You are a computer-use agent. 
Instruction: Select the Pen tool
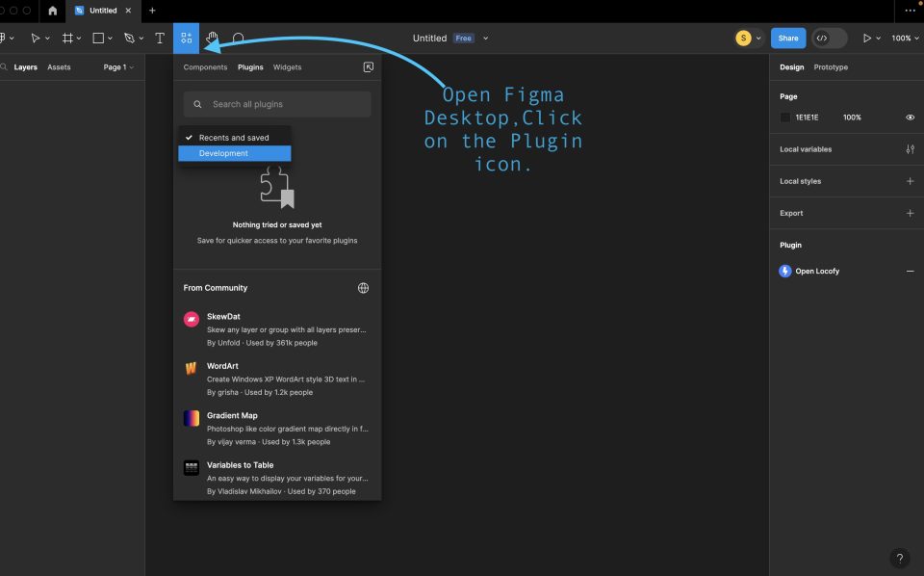[x=129, y=38]
